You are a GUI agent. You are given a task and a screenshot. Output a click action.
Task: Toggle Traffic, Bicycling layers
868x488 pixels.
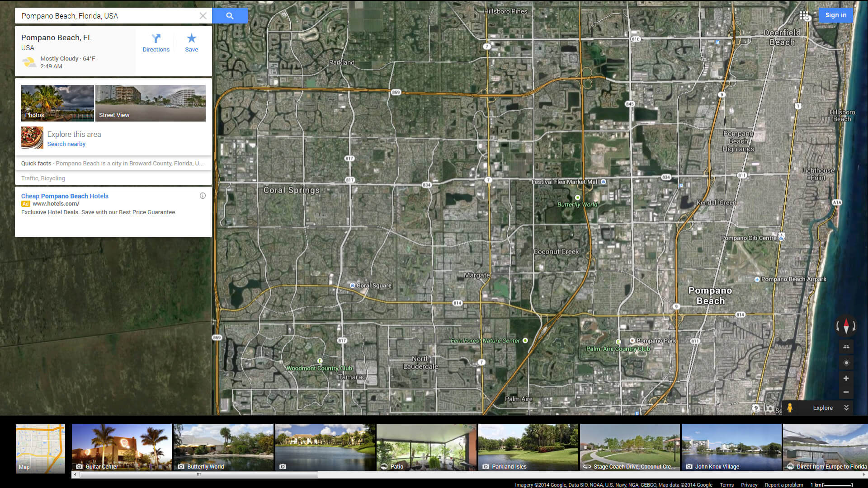(43, 178)
